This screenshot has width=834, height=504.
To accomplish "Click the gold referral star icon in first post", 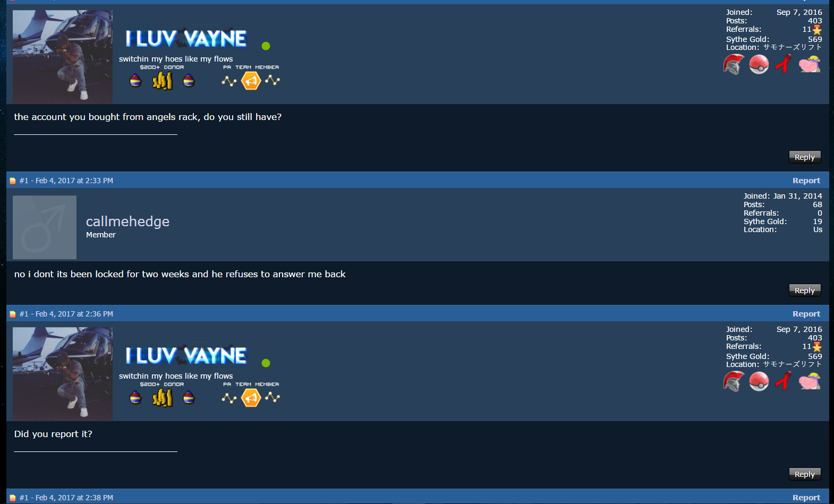I will tap(817, 30).
